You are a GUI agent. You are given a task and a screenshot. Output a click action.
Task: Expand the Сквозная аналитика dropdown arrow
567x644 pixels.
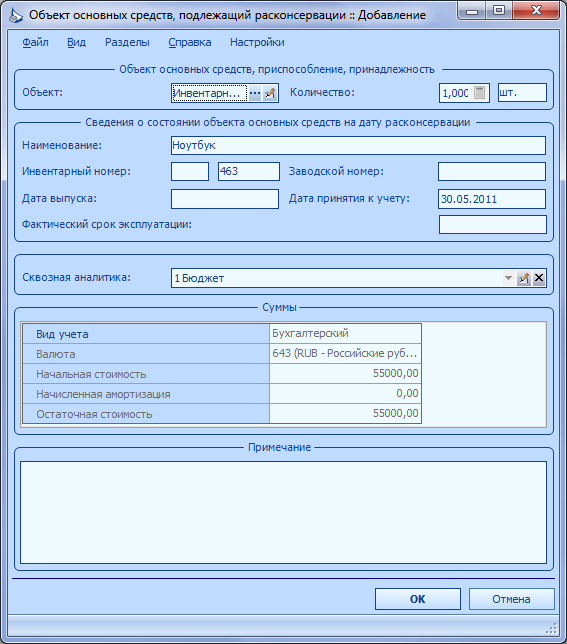pyautogui.click(x=508, y=278)
